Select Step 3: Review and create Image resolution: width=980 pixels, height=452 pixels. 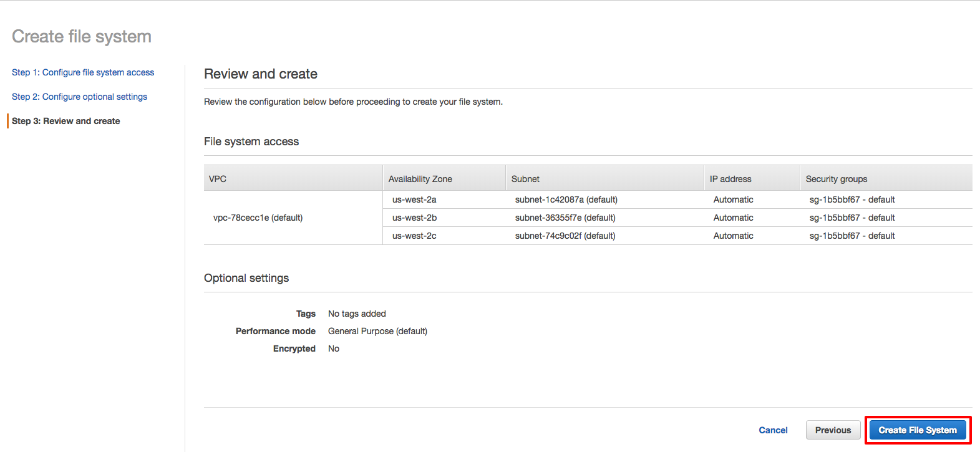(66, 121)
